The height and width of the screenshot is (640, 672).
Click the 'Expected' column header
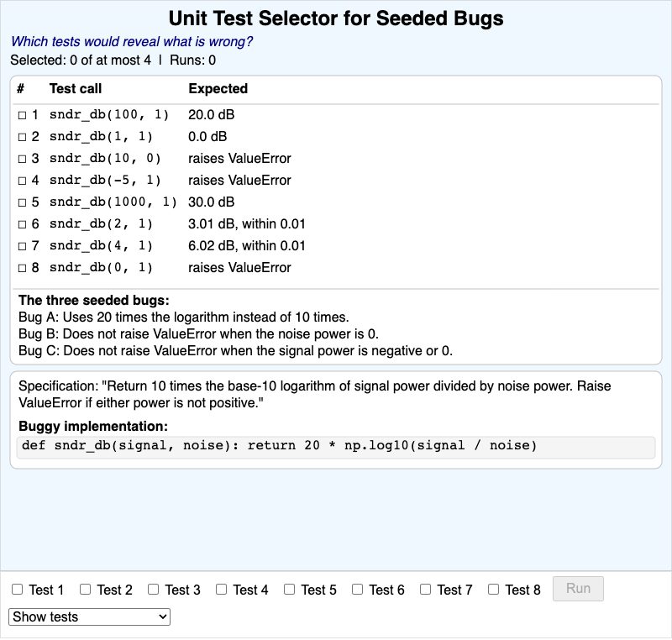pyautogui.click(x=218, y=89)
